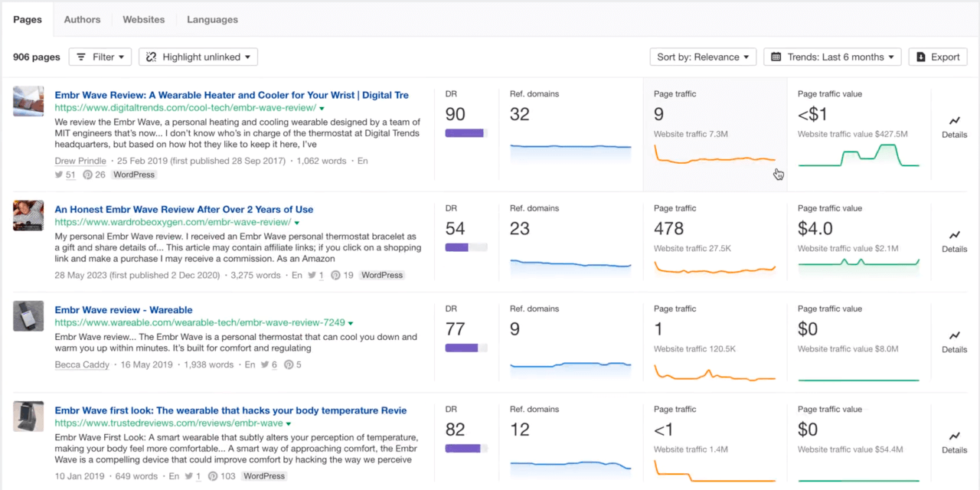Open Details chart icon for Digital Trends row
980x490 pixels.
pos(954,121)
